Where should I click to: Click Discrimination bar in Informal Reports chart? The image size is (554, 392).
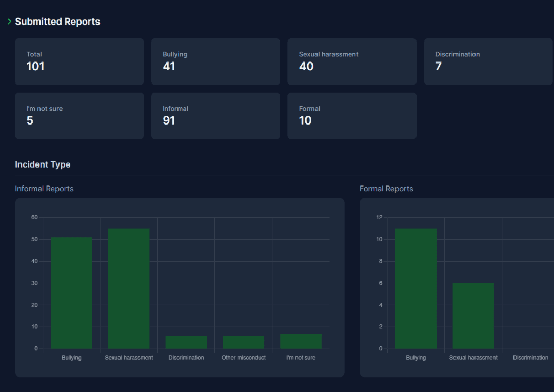click(x=186, y=342)
